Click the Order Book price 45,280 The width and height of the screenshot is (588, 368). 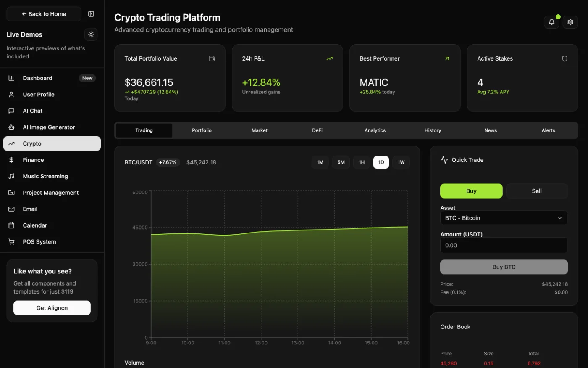[x=449, y=363]
